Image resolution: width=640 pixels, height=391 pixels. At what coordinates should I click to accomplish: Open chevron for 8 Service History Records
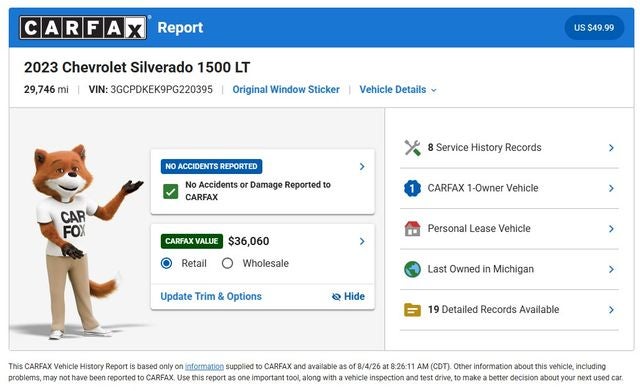(611, 148)
